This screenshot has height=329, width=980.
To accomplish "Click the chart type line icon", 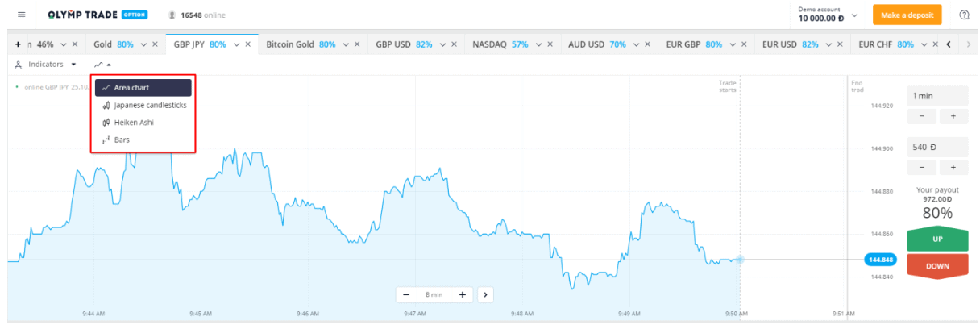I will point(98,64).
